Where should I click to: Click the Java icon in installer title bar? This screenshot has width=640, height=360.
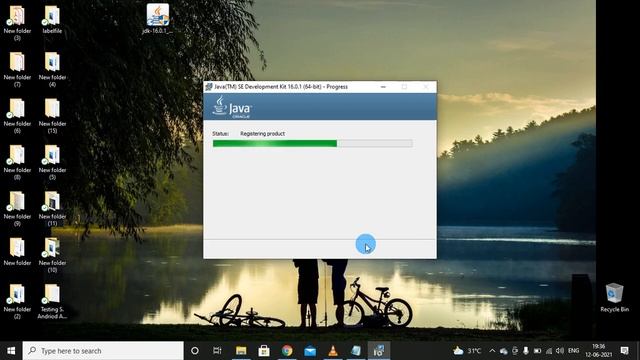pos(209,87)
